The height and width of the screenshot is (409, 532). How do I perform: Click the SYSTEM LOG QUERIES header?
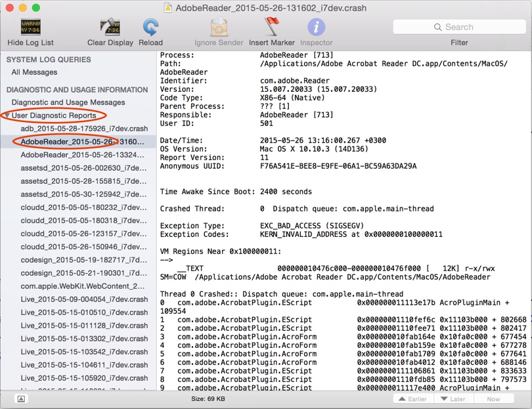tap(49, 60)
